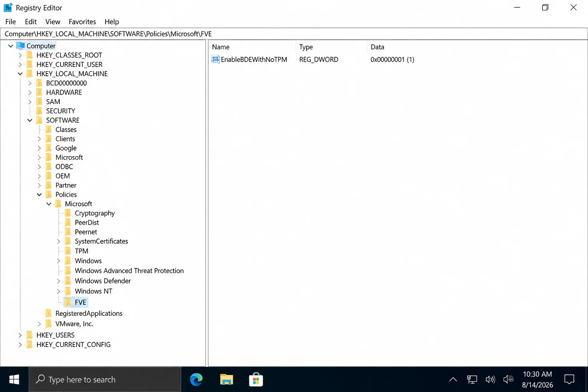The width and height of the screenshot is (588, 392).
Task: Click the taskbar search box
Action: point(105,379)
